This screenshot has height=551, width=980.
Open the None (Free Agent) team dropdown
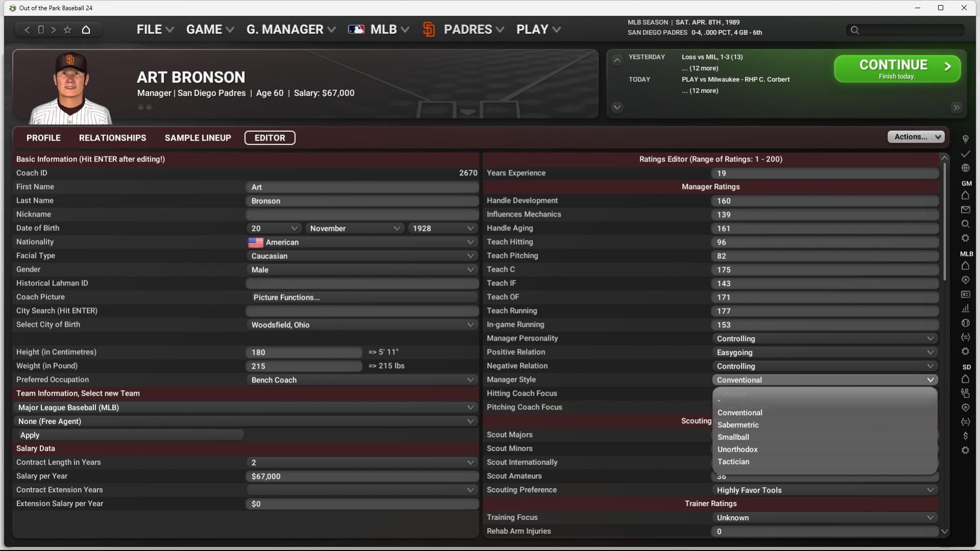point(246,421)
